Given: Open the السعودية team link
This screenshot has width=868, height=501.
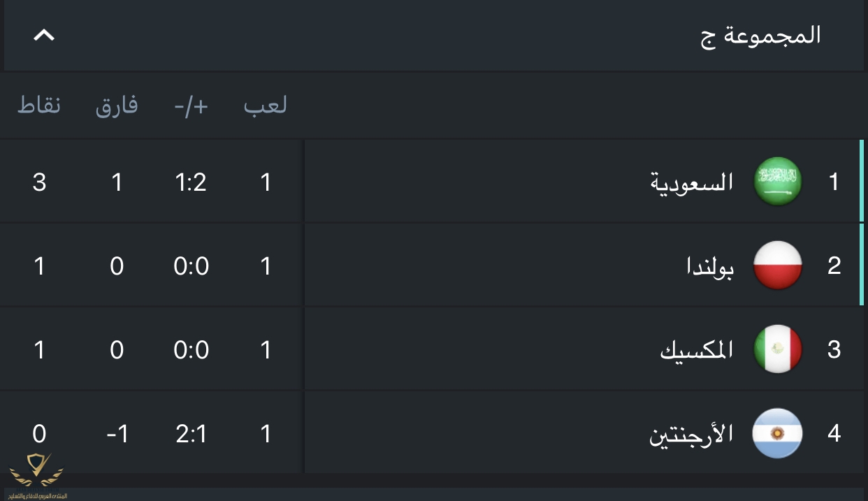Looking at the screenshot, I should click(692, 182).
